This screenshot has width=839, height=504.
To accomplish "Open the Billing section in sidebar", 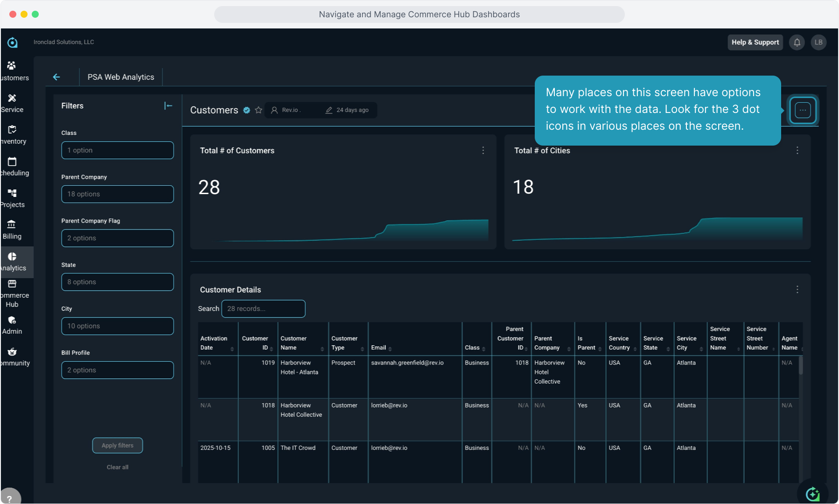I will [12, 230].
